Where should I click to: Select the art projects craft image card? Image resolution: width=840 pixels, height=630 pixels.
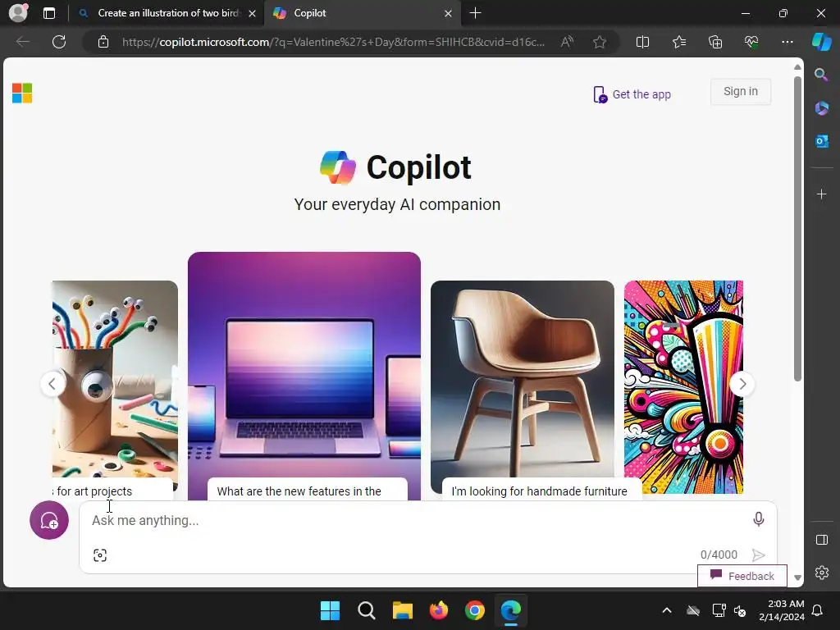[115, 378]
